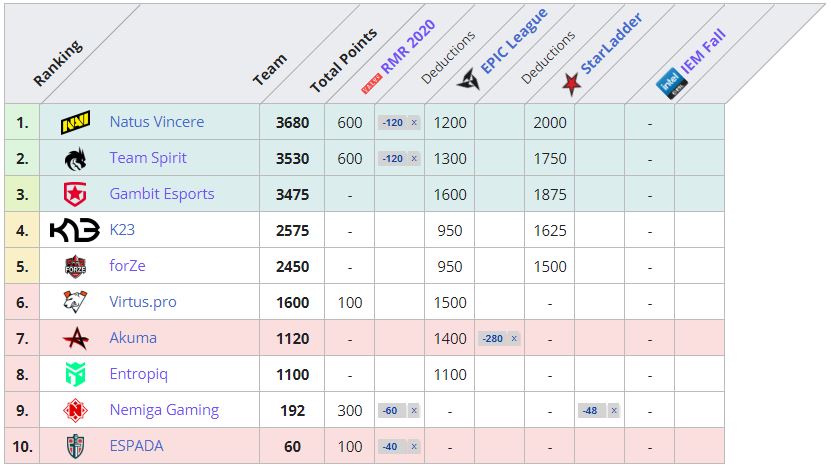The image size is (831, 469).
Task: Click the Intel icon beside IEM Fall
Action: (x=666, y=84)
